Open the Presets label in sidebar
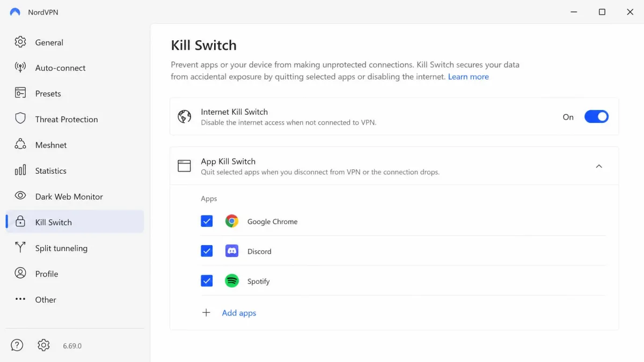This screenshot has height=362, width=644. (x=48, y=93)
